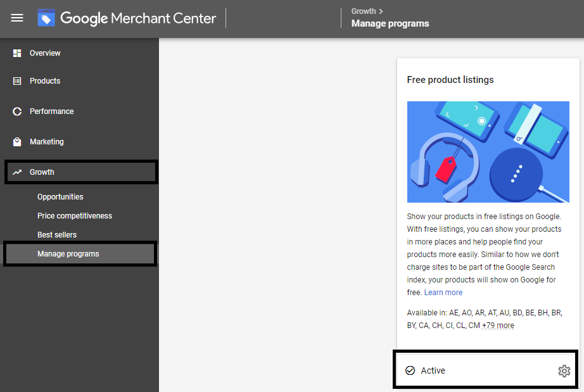Click the Overview dashboard icon
The height and width of the screenshot is (392, 584).
tap(17, 53)
